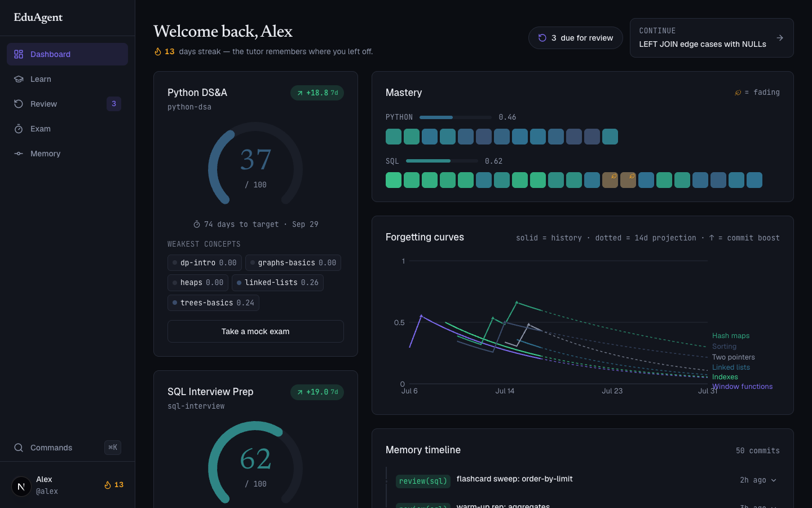Click the Exam stopwatch icon

coord(19,129)
